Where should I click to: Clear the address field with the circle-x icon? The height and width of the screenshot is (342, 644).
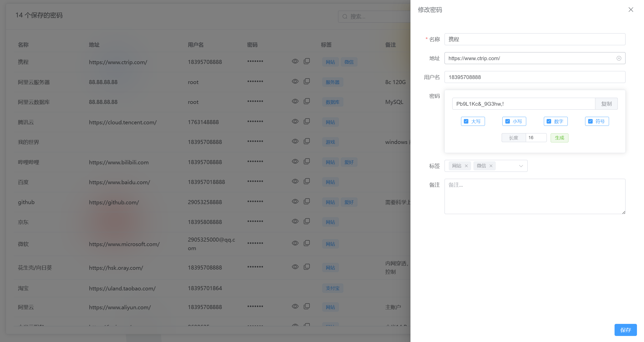[x=619, y=58]
